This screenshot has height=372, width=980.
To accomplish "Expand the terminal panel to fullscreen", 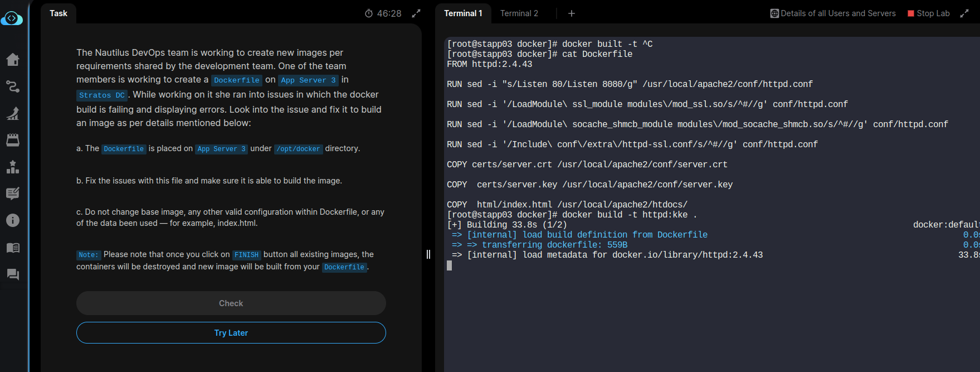I will click(x=964, y=13).
